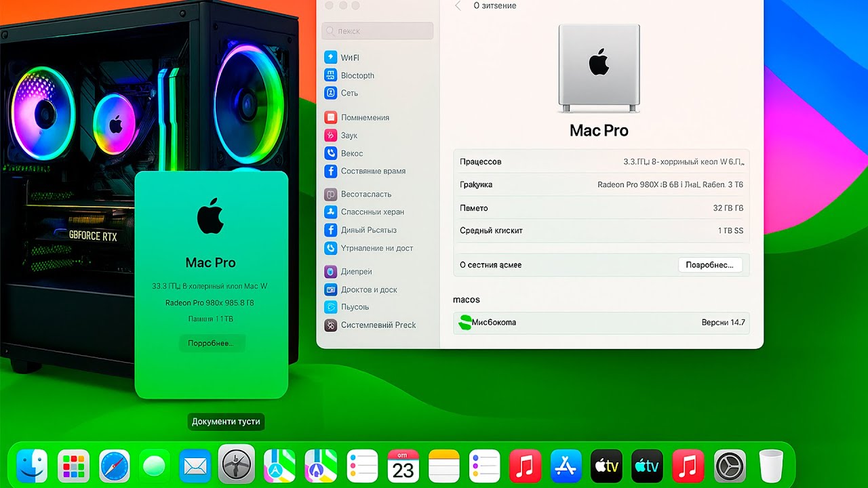This screenshot has height=488, width=868.
Task: Select Векос icon in sidebar
Action: [x=330, y=153]
